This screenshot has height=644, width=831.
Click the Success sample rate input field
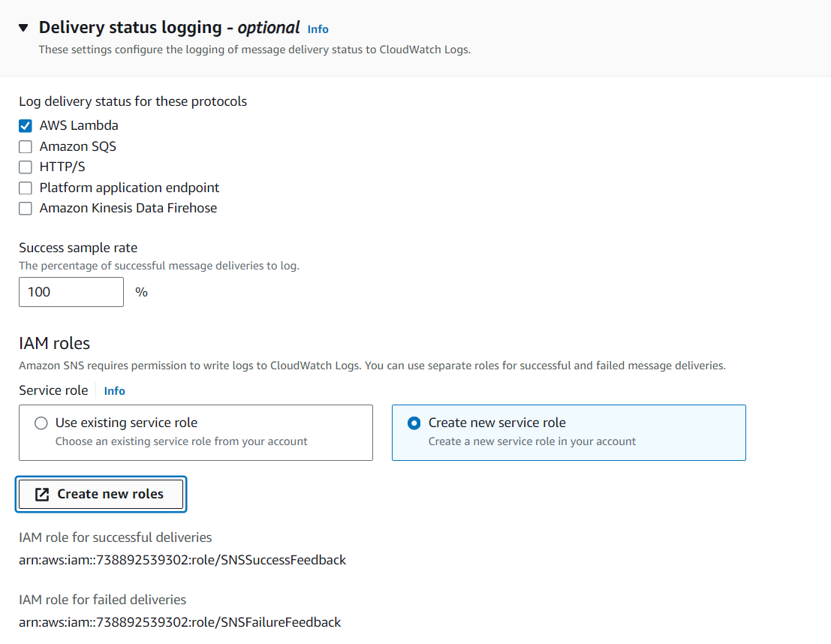click(x=71, y=292)
